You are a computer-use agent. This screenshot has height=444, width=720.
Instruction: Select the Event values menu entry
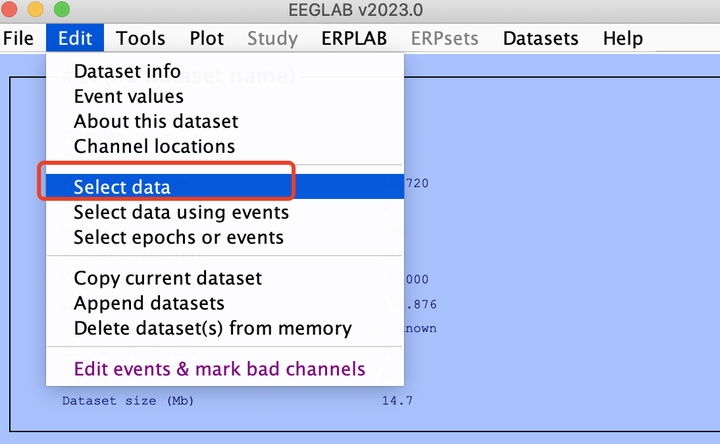click(x=128, y=96)
